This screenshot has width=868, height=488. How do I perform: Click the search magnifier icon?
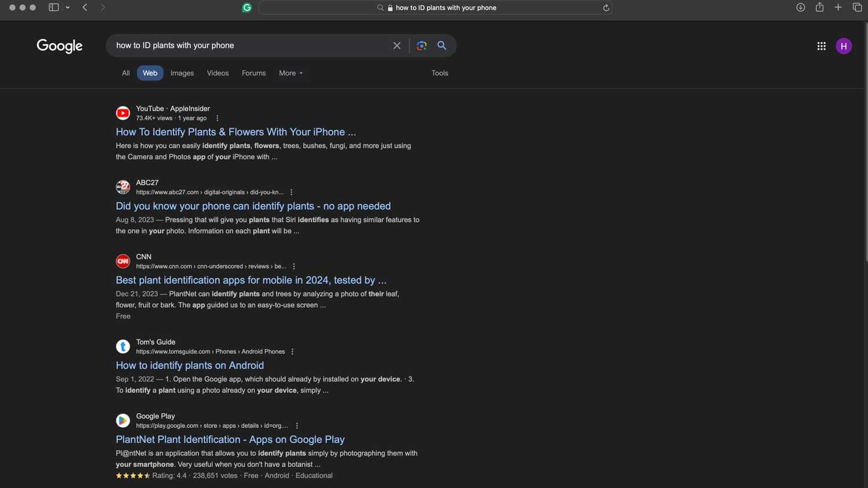click(442, 45)
